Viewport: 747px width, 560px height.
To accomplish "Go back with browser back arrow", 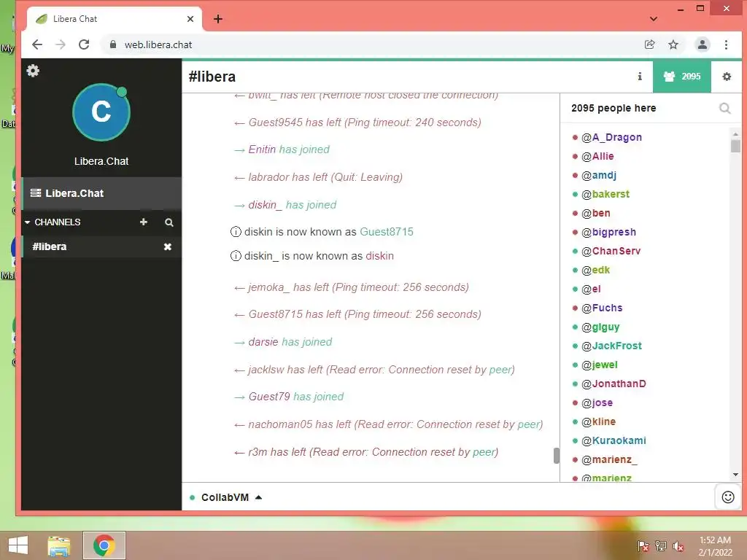I will (x=37, y=44).
